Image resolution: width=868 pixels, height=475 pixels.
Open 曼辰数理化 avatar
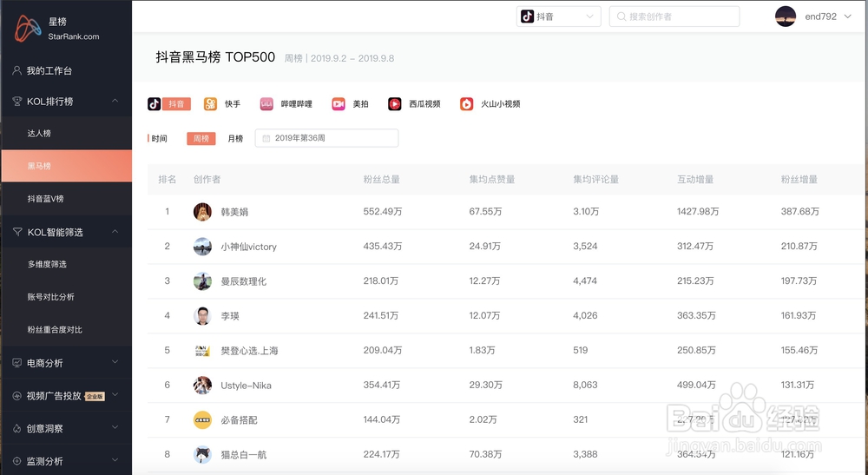(202, 281)
